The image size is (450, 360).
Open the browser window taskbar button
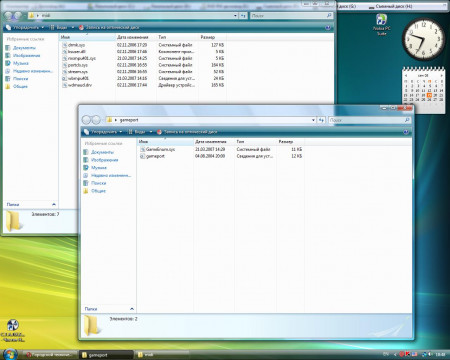[x=50, y=355]
